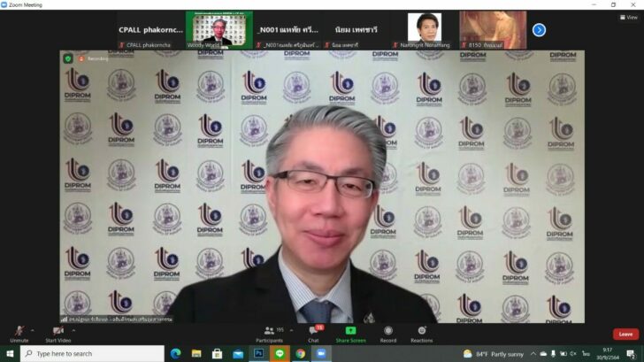Screen dimensions: 644x362
Task: Open the Participants panel
Action: [270, 335]
